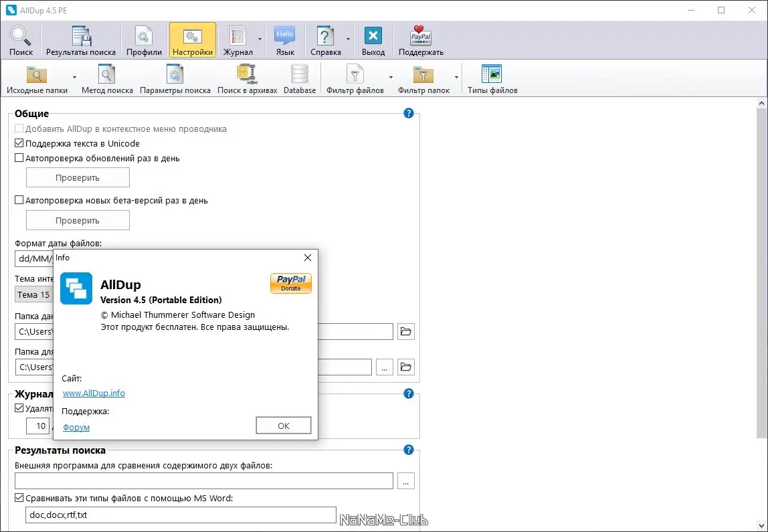Open the www.AllDup.info link
Viewport: 768px width, 532px height.
pyautogui.click(x=94, y=393)
